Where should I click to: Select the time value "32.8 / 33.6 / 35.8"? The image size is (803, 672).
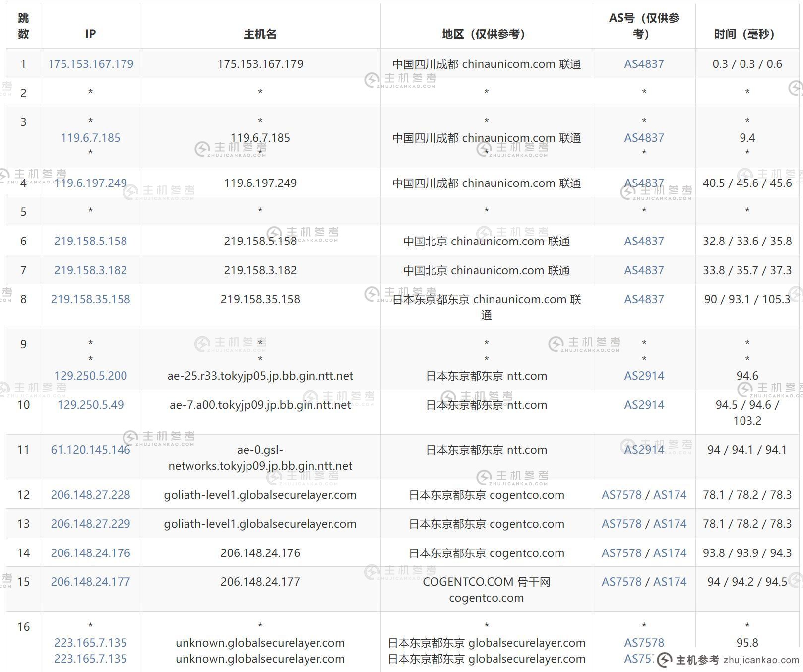(x=747, y=241)
